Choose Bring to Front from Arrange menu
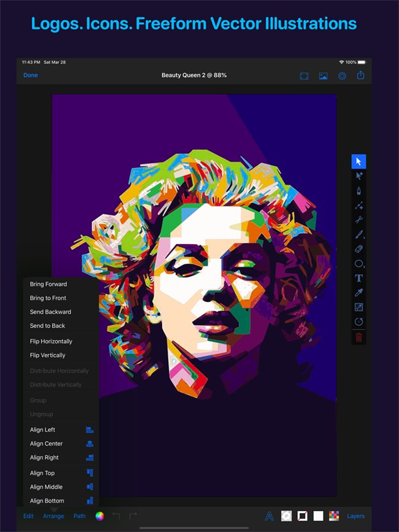The image size is (399, 532). click(x=48, y=298)
